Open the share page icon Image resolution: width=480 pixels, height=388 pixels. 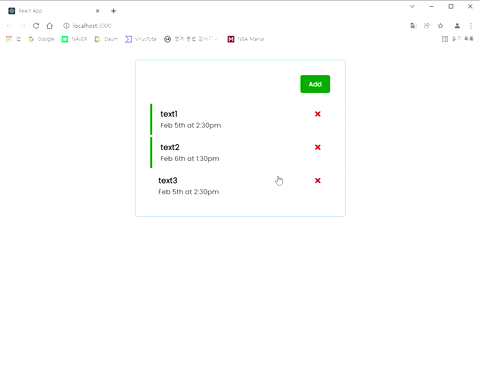(427, 26)
